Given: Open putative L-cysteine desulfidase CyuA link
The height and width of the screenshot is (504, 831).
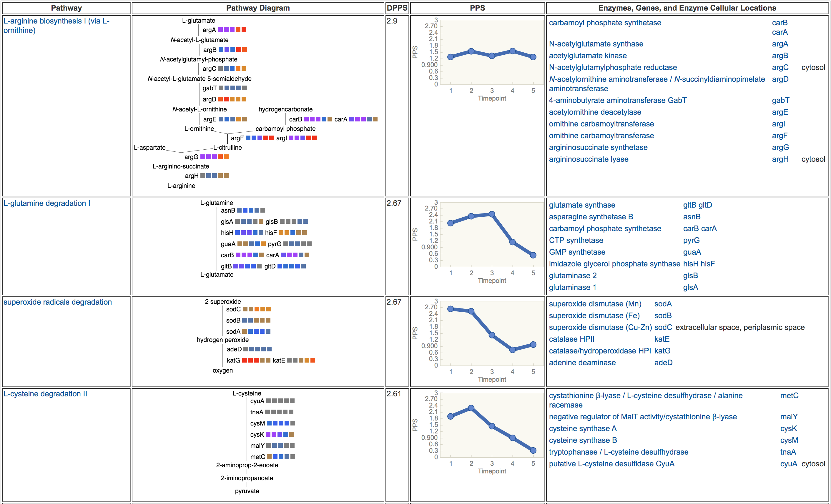Looking at the screenshot, I should 611,464.
